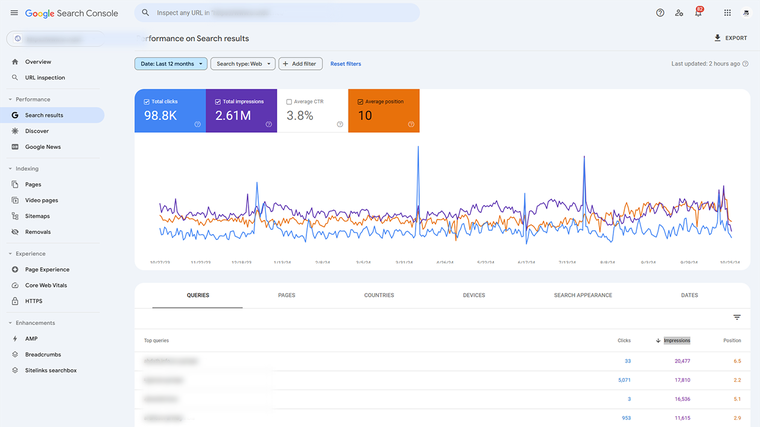Click the Reset filters link
The height and width of the screenshot is (427, 760).
pyautogui.click(x=346, y=64)
